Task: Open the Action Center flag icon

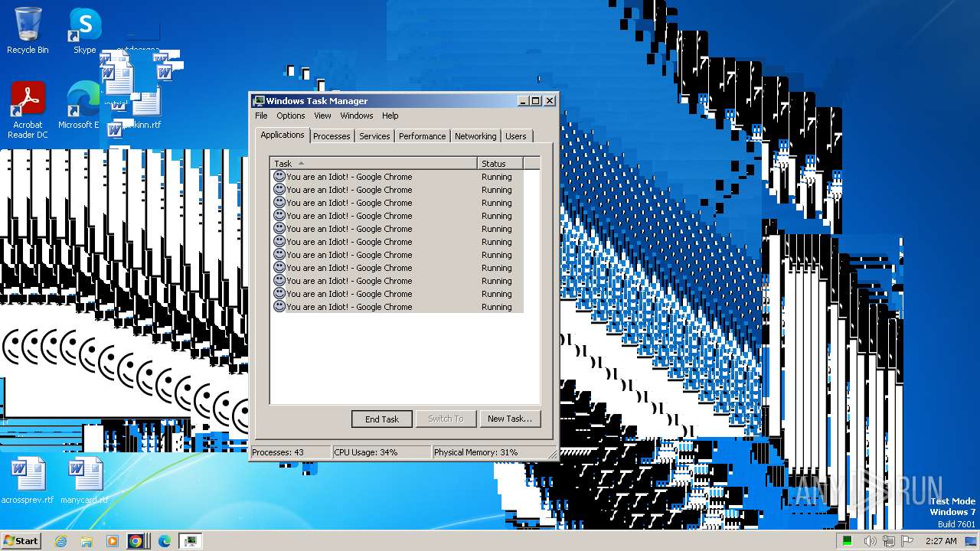Action: coord(906,541)
